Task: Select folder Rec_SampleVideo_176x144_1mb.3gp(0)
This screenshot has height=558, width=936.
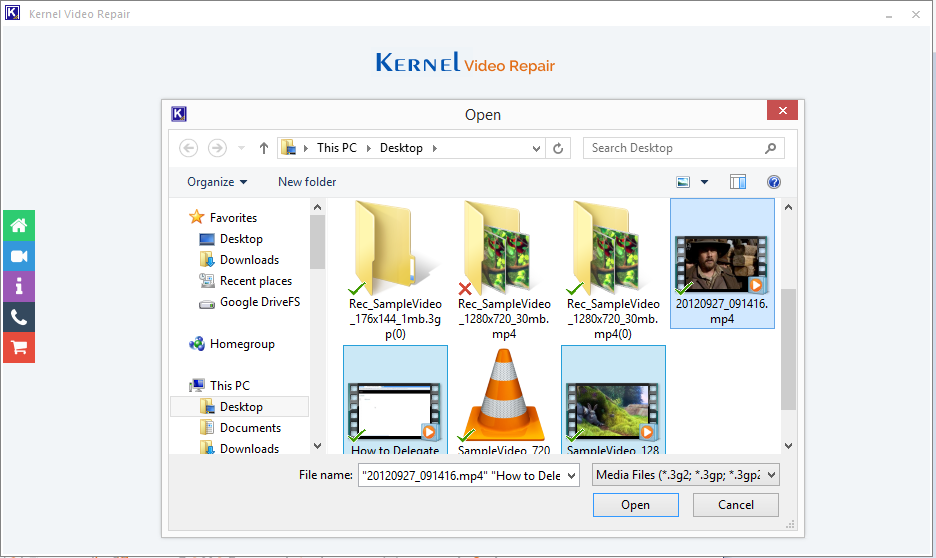Action: [x=395, y=270]
